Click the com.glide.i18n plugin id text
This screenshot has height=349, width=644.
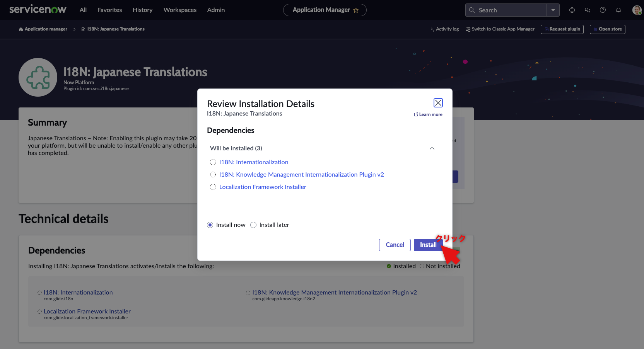pos(58,299)
